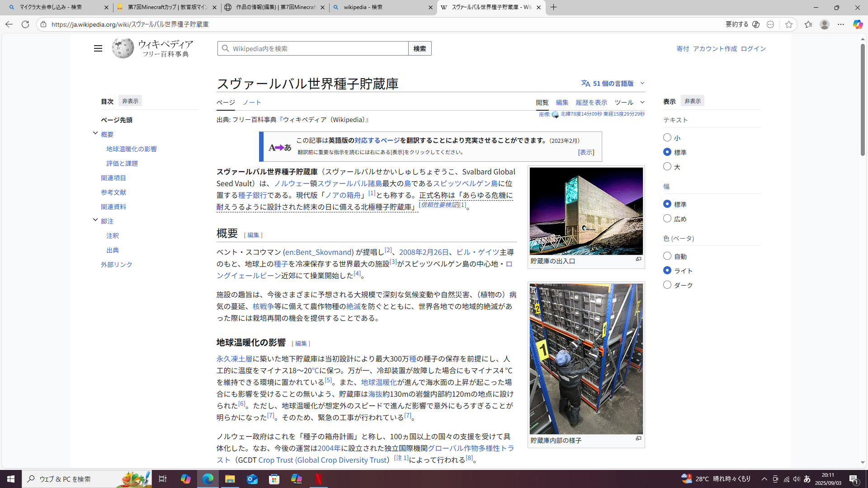Open Outlook from the taskbar
Image resolution: width=868 pixels, height=488 pixels.
[252, 479]
